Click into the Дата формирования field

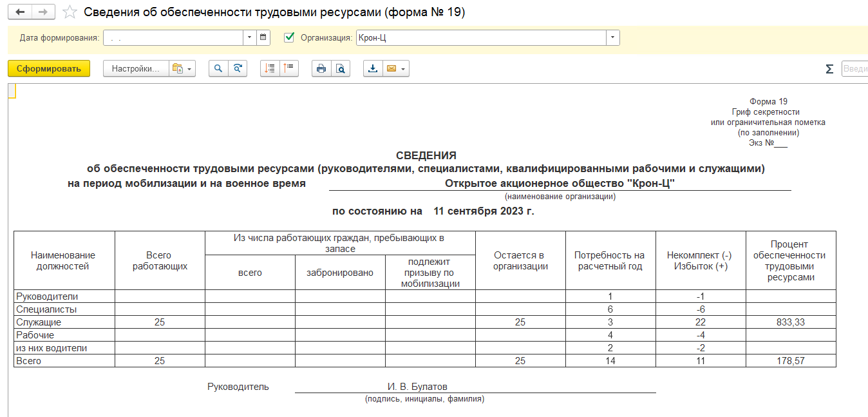coord(173,37)
